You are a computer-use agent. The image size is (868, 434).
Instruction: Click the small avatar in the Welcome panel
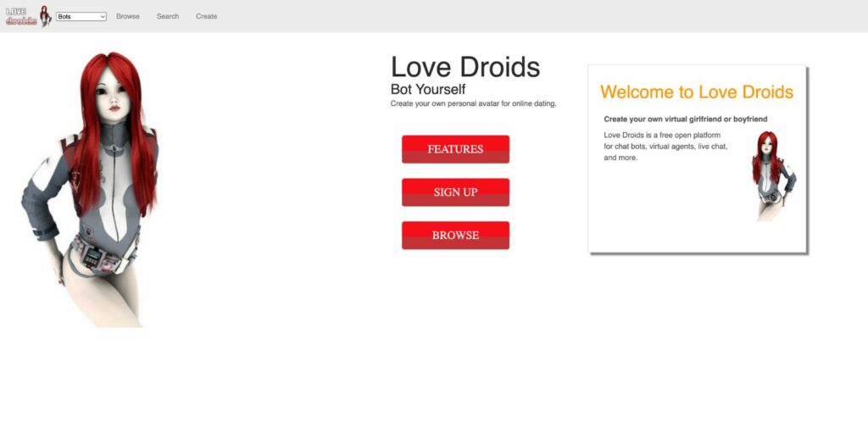(772, 175)
